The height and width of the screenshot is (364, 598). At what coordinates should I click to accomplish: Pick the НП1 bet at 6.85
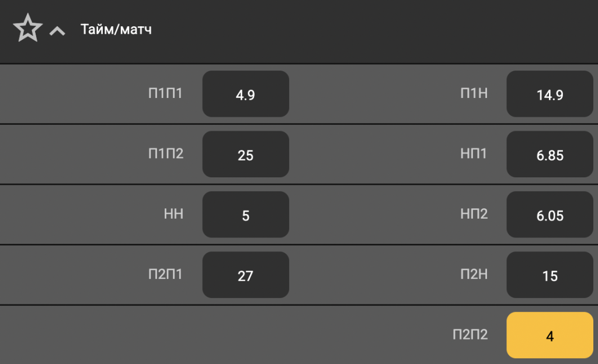[550, 154]
